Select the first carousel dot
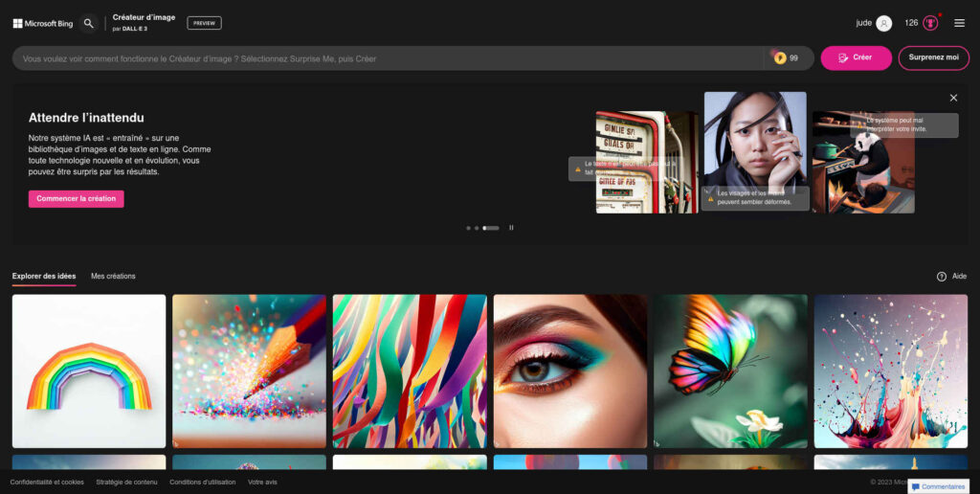This screenshot has width=980, height=494. 469,228
